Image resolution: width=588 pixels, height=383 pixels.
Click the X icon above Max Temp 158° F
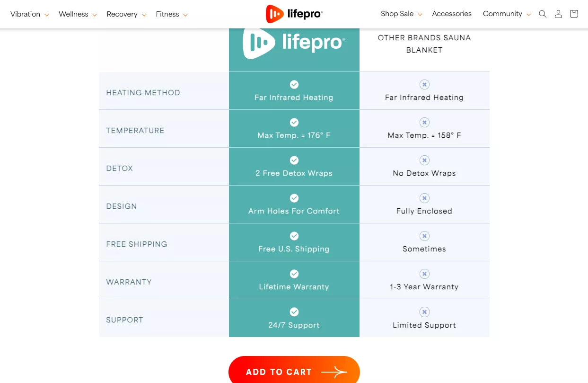click(x=424, y=122)
